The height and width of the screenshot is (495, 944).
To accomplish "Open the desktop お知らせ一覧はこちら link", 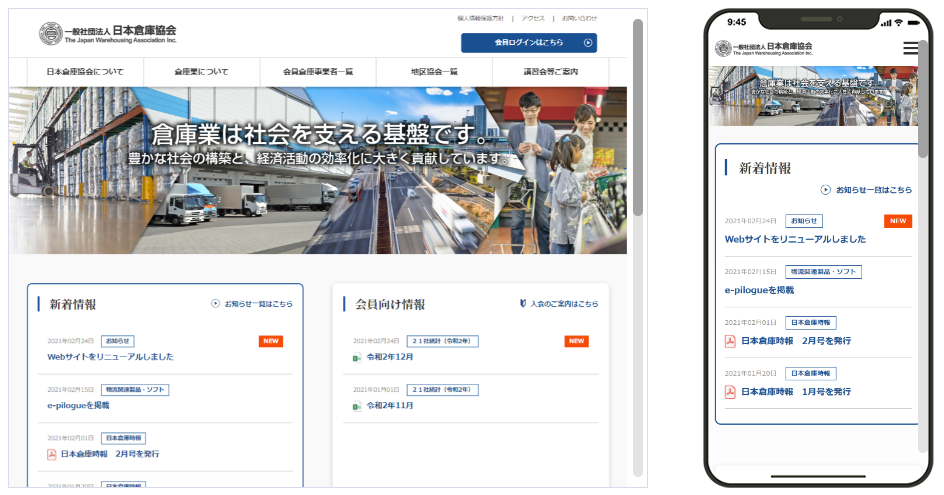I will tap(258, 304).
